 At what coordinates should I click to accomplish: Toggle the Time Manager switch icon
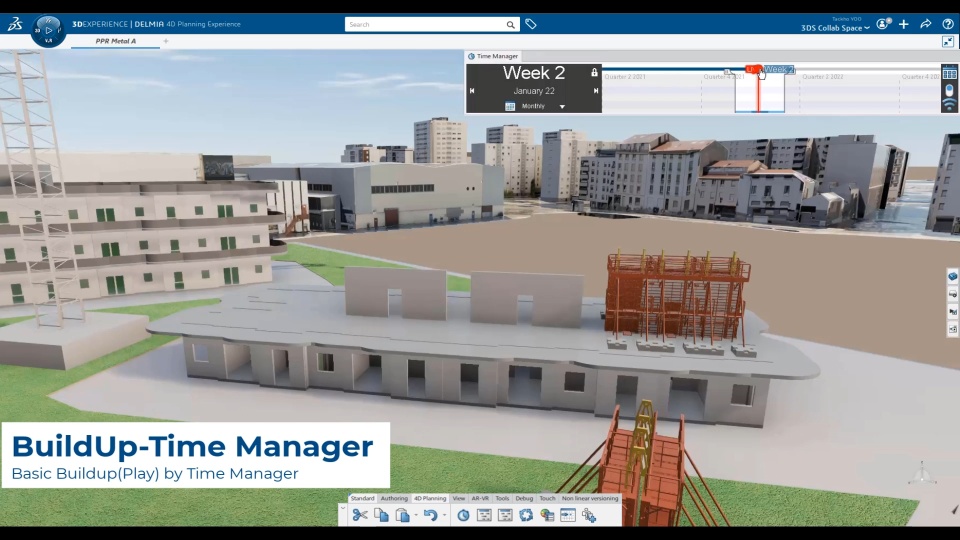coord(950,90)
